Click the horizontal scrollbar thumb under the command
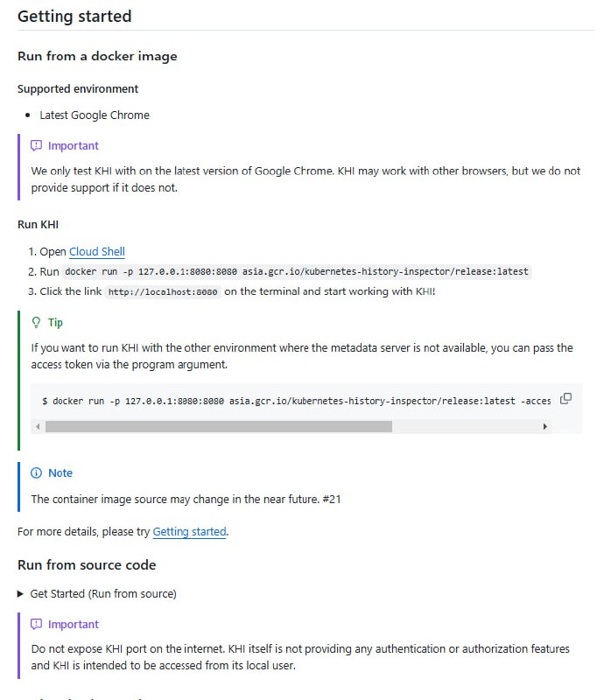This screenshot has width=611, height=700. coord(219,426)
